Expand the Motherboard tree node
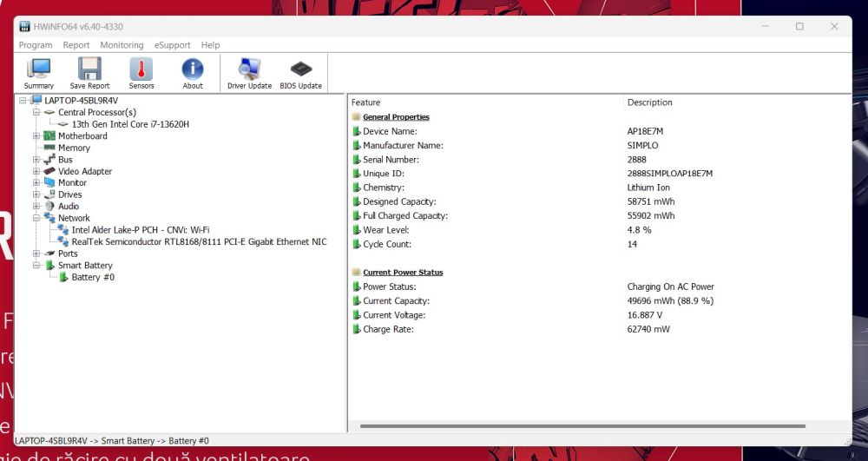 click(36, 136)
